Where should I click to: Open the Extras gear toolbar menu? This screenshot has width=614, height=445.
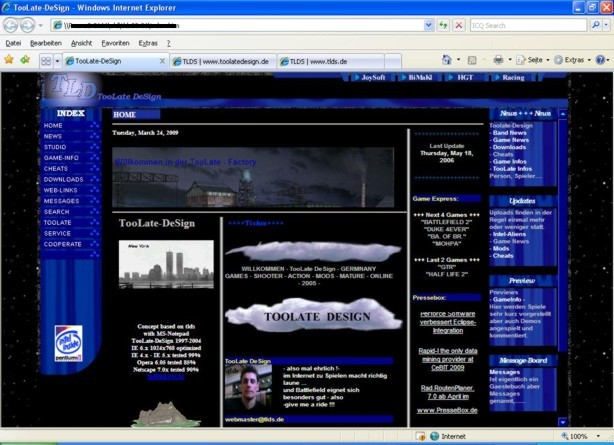[572, 60]
